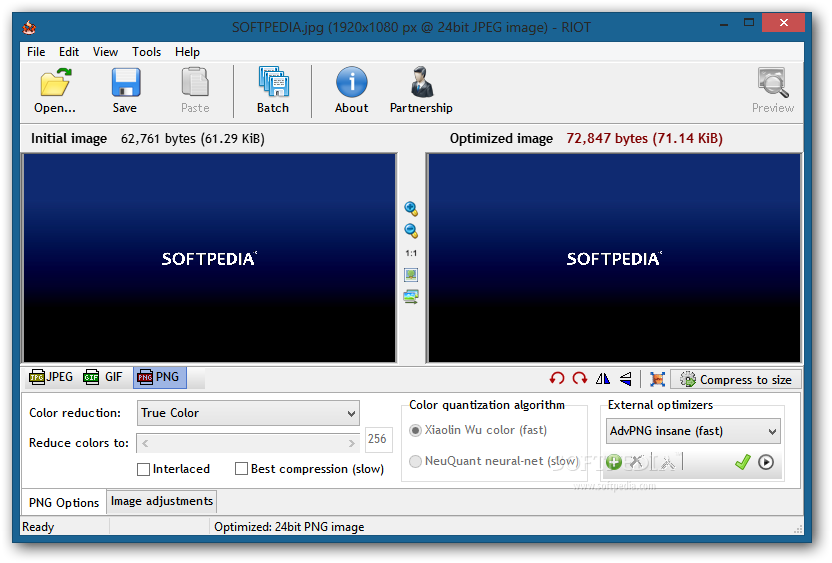This screenshot has width=832, height=563.
Task: Select NeuQuant neural-net (slow) algorithm
Action: (415, 461)
